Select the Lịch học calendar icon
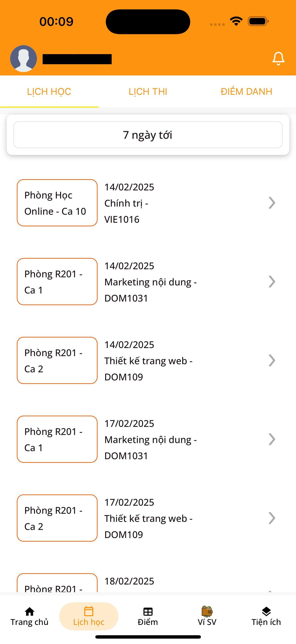Image resolution: width=296 pixels, height=644 pixels. (89, 611)
